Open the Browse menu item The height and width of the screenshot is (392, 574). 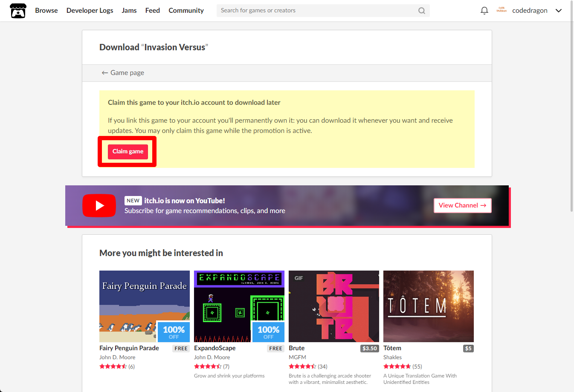click(x=46, y=10)
